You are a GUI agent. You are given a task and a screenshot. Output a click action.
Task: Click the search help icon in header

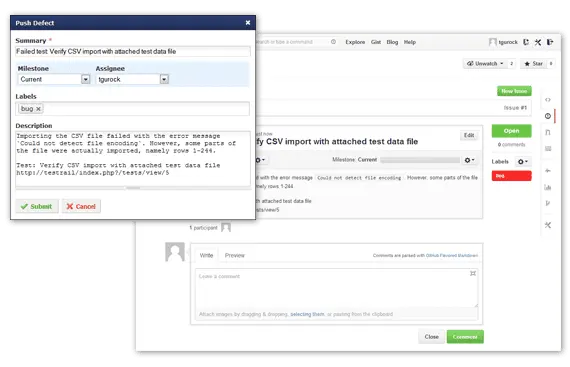[x=333, y=42]
